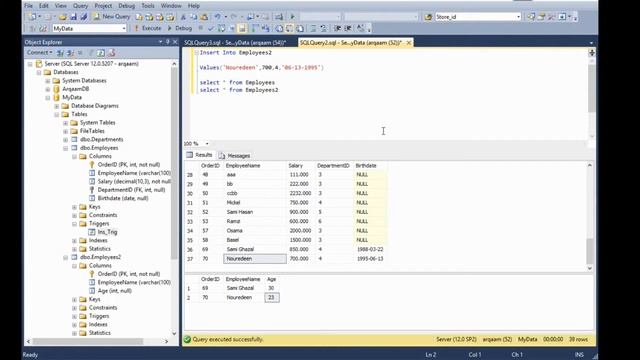Open the Connect dropdown in Object Explorer
This screenshot has width=640, height=360.
pos(39,53)
